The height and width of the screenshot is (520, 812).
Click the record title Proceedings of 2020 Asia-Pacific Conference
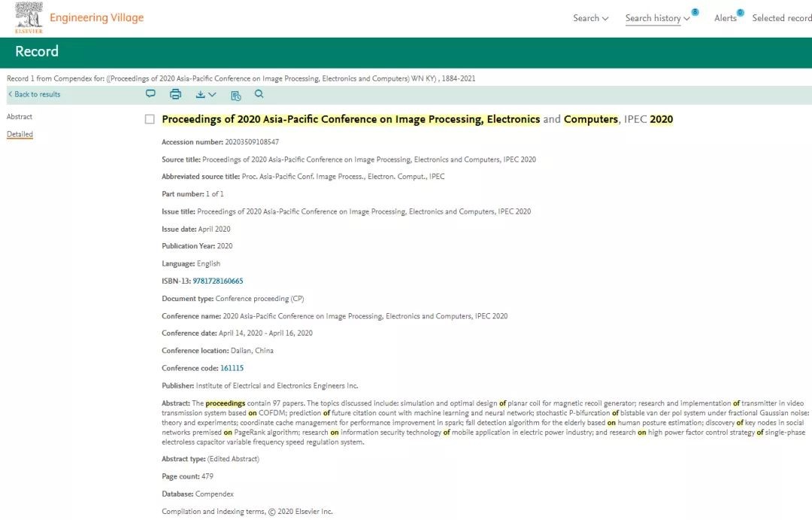pyautogui.click(x=417, y=119)
